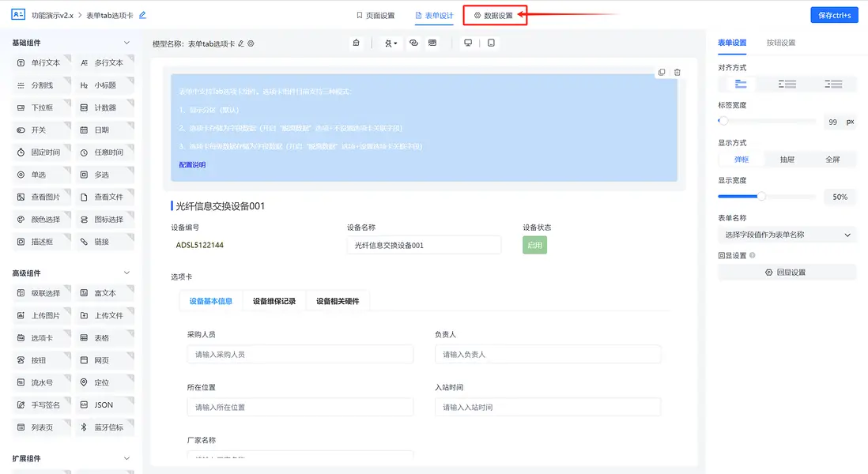Open the 回显设置 button
The width and height of the screenshot is (868, 474).
click(787, 272)
